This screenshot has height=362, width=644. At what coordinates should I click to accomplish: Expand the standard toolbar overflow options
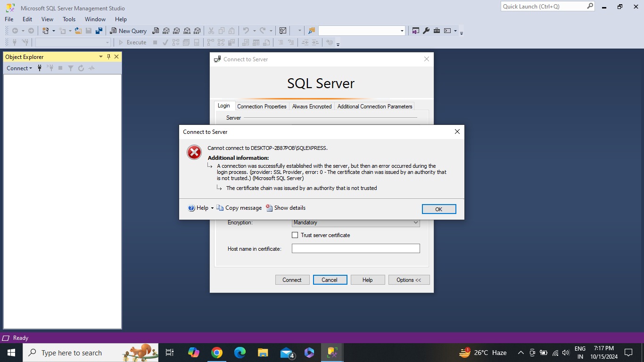[462, 32]
